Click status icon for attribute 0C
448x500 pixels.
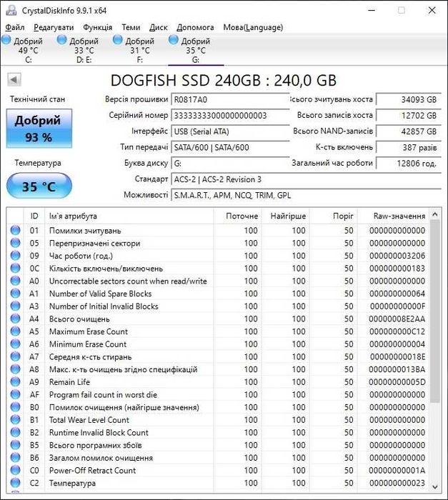15,268
